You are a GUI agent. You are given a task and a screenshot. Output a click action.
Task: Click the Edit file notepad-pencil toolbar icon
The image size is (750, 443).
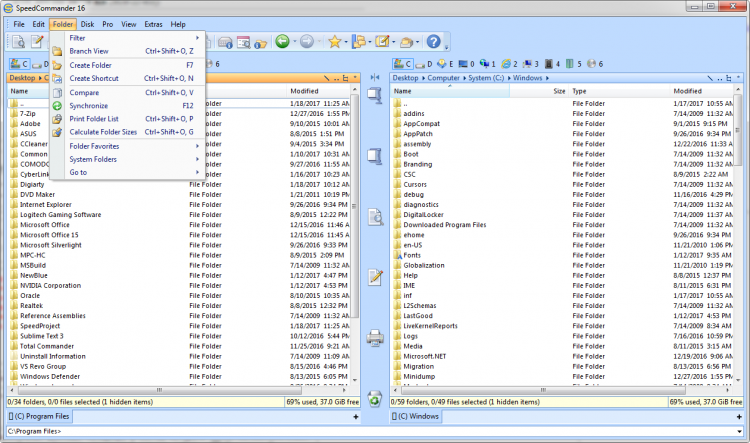[37, 42]
